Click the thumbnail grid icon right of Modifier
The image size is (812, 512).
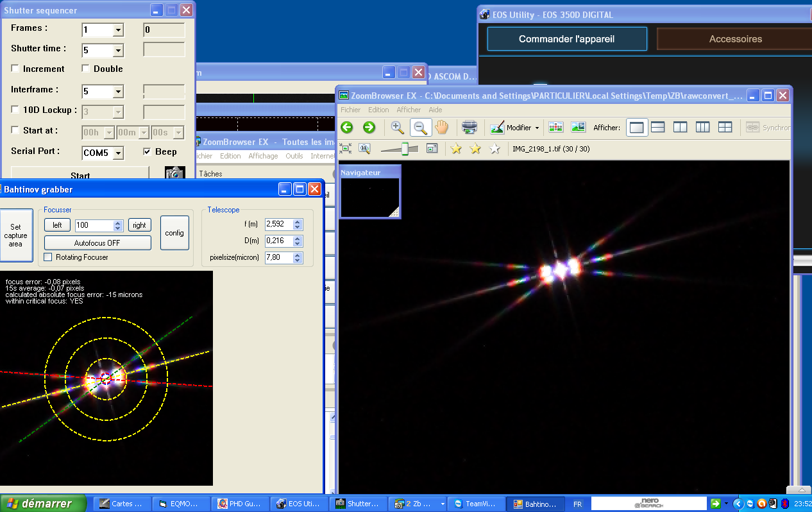click(x=556, y=127)
